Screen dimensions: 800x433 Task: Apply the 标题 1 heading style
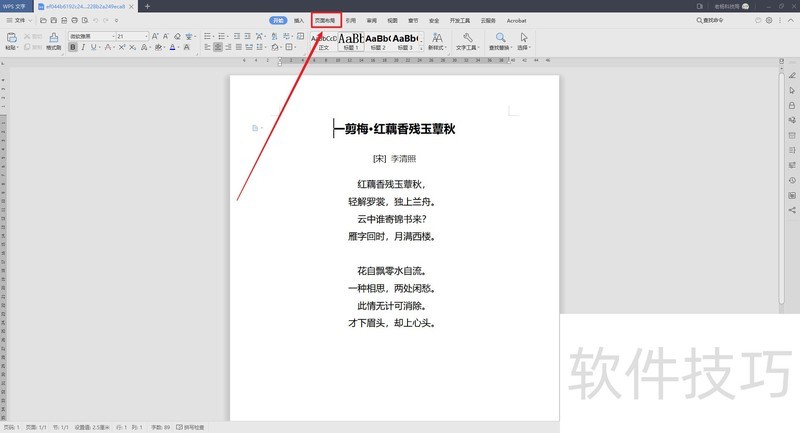click(351, 40)
